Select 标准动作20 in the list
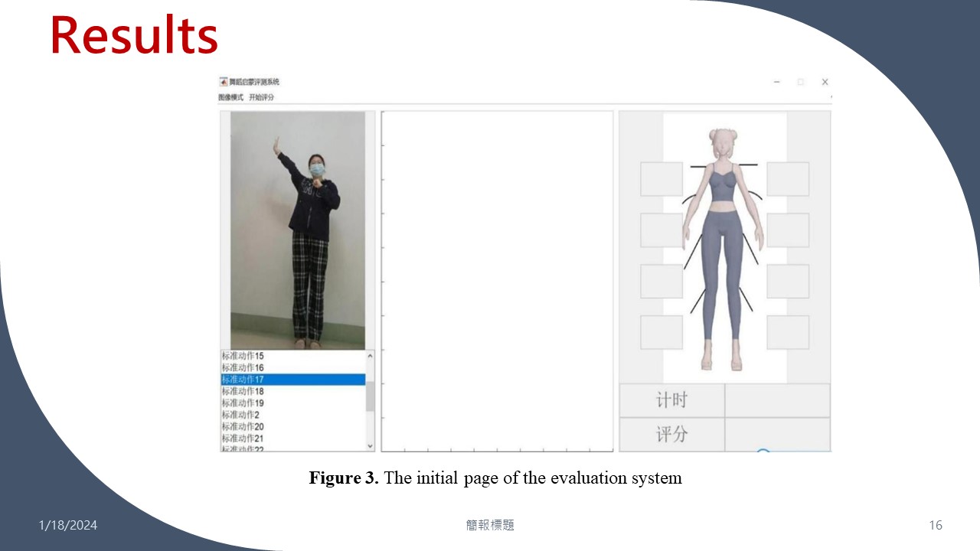The width and height of the screenshot is (980, 551). [x=243, y=426]
